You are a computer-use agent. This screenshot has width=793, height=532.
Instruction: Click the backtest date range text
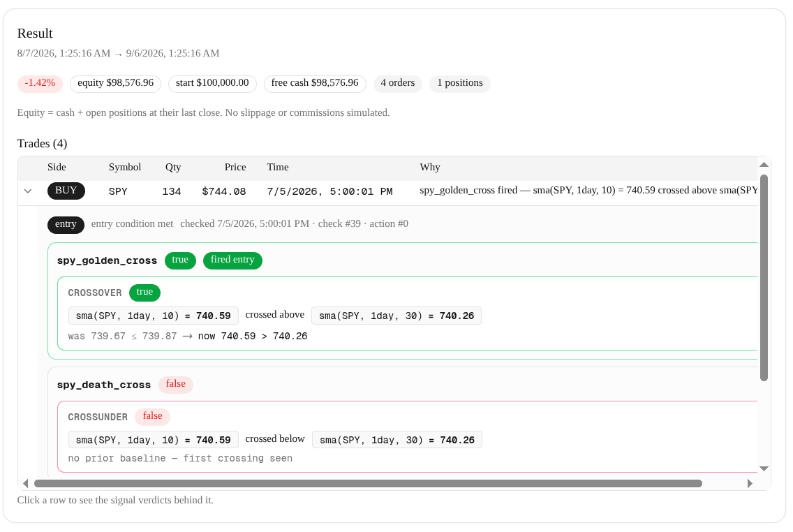[119, 54]
